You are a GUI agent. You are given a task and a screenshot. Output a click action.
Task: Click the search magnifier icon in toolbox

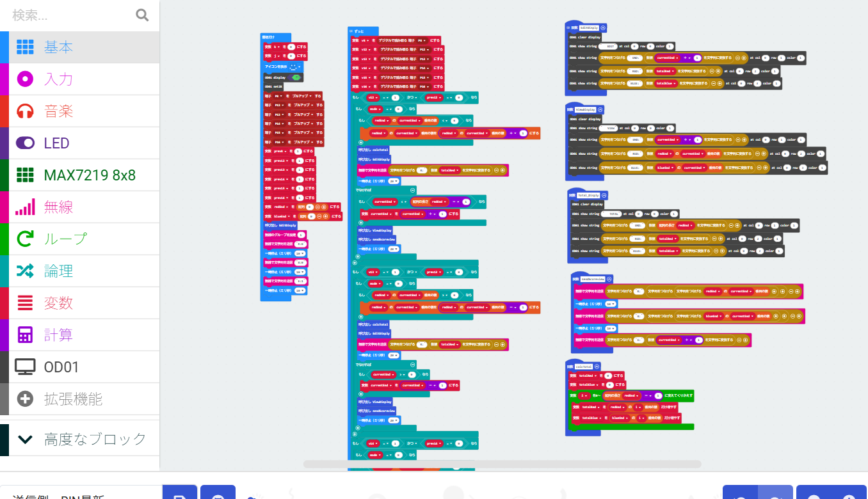click(142, 15)
